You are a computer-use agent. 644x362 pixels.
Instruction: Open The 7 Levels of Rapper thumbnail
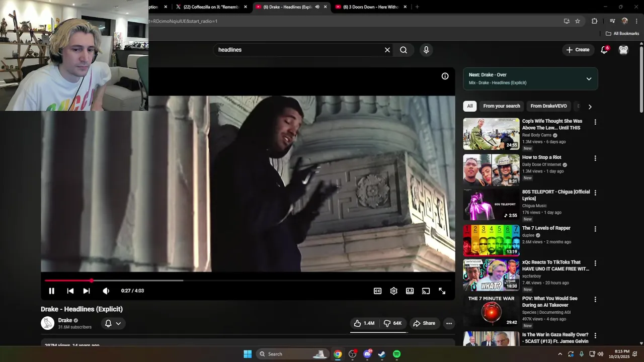pyautogui.click(x=491, y=240)
